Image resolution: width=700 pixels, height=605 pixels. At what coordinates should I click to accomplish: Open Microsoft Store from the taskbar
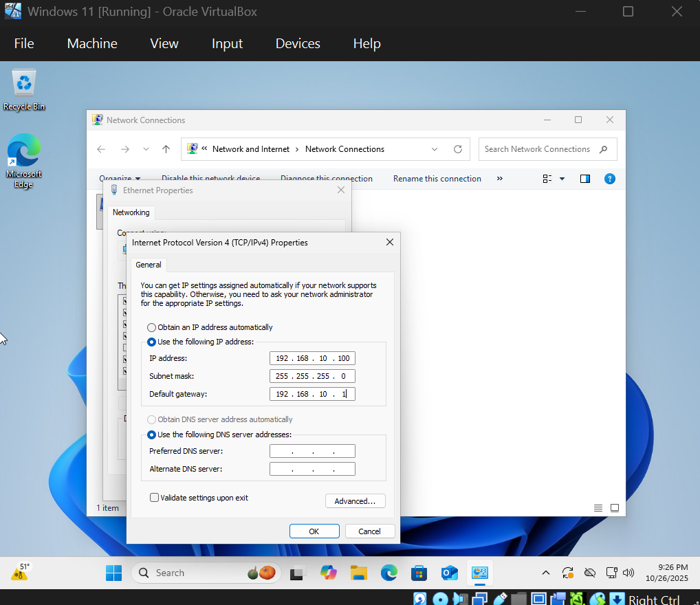(419, 572)
